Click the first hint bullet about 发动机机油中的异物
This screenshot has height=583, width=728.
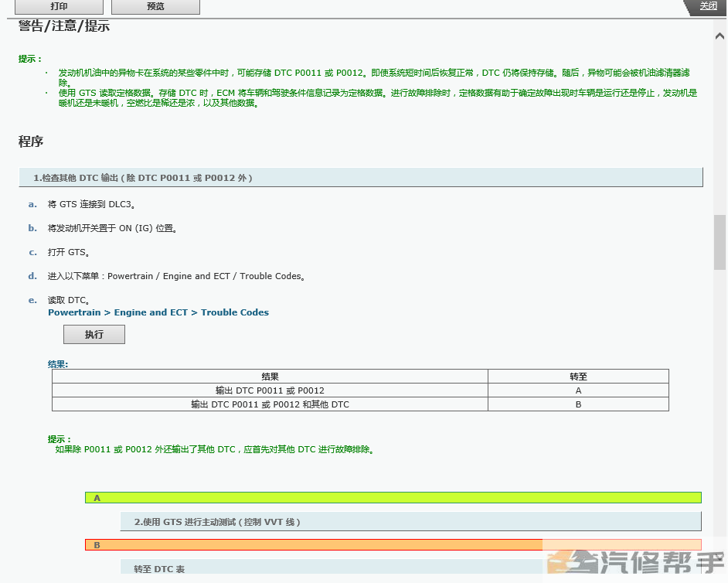pyautogui.click(x=374, y=77)
